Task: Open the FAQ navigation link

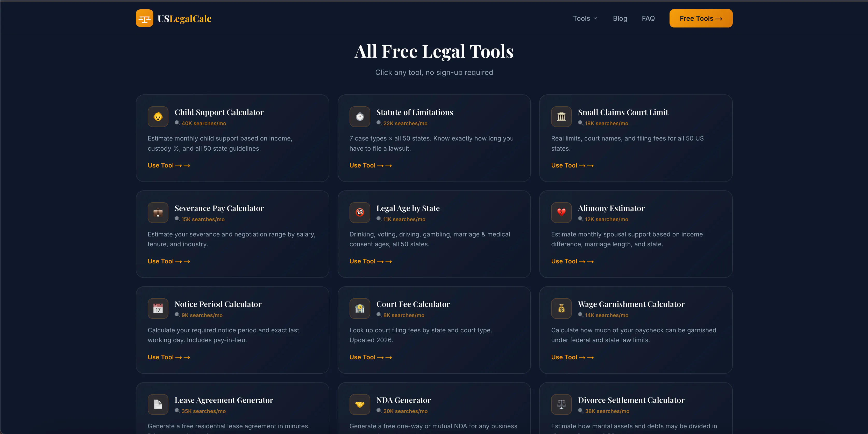Action: pos(648,19)
